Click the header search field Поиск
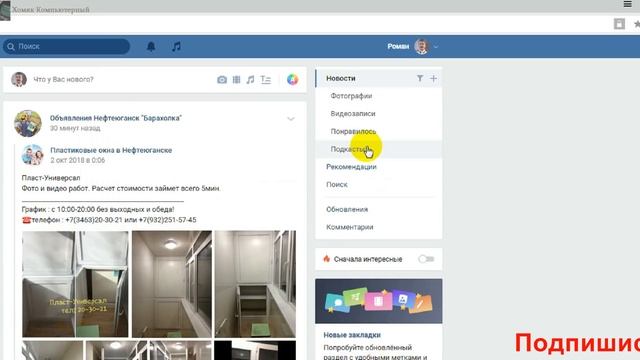 tap(67, 47)
